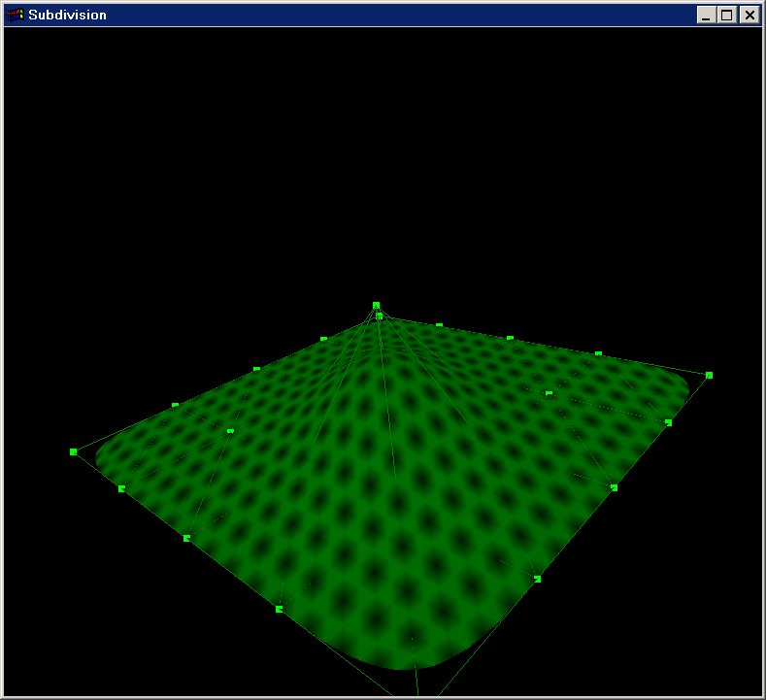The image size is (766, 700).
Task: Pick the lowest control point on front-right edge
Action: tap(537, 579)
